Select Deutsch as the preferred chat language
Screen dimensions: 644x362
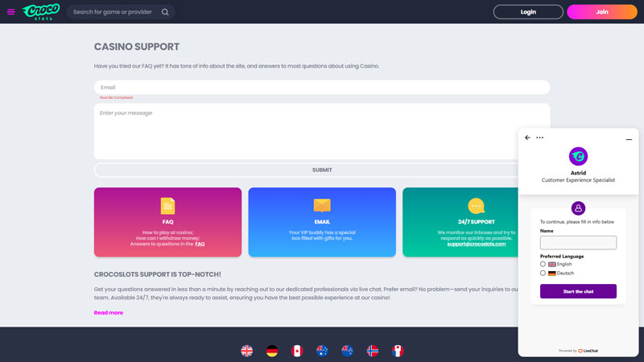click(x=543, y=274)
